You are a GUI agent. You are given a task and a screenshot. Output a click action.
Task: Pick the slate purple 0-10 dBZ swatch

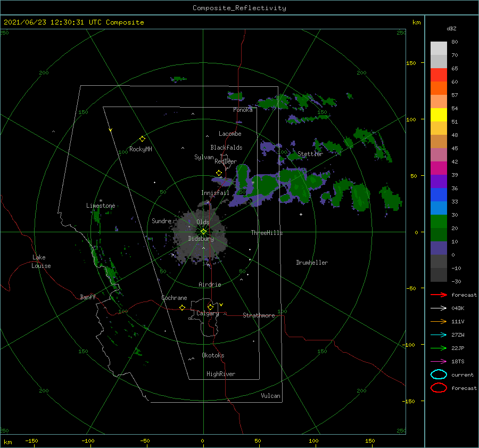point(439,248)
